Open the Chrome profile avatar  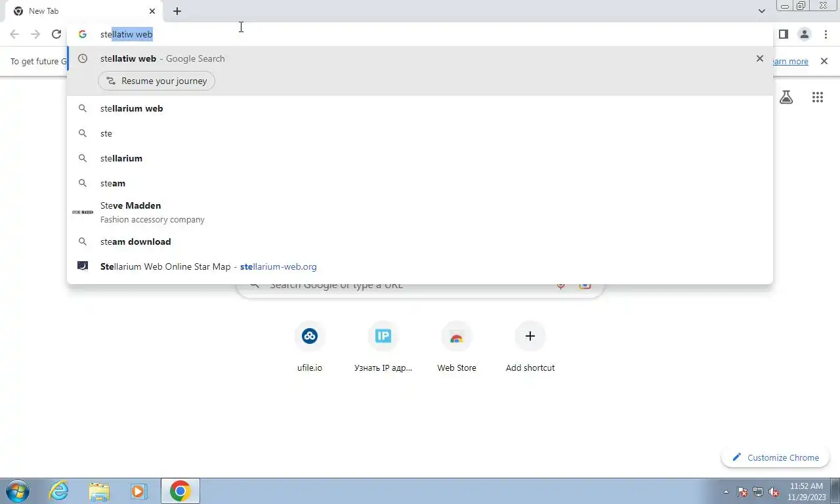tap(804, 34)
